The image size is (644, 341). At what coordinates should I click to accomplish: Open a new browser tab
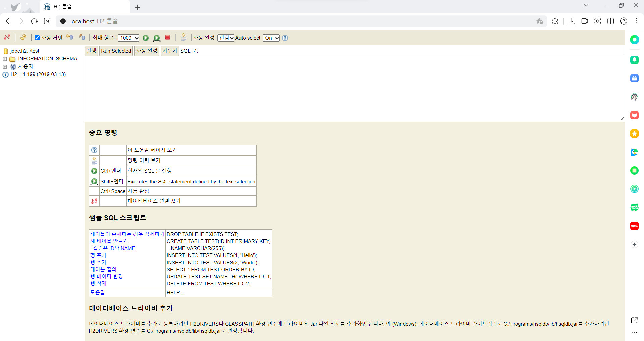(137, 7)
